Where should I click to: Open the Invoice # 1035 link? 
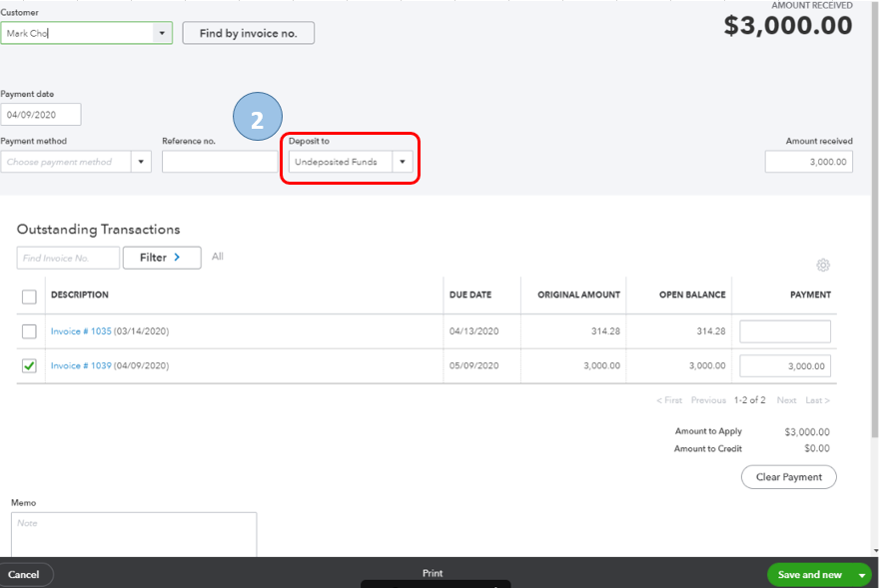tap(81, 331)
